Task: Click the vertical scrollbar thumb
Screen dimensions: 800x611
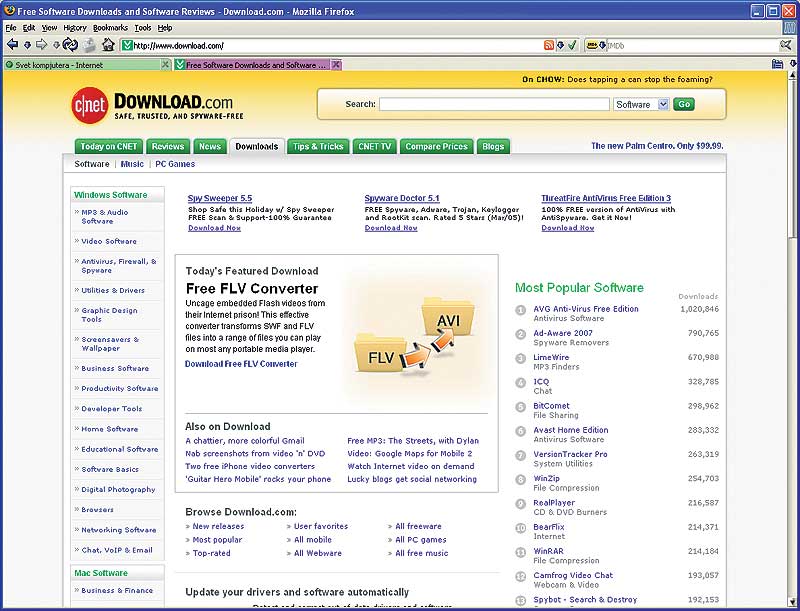Action: pyautogui.click(x=793, y=157)
